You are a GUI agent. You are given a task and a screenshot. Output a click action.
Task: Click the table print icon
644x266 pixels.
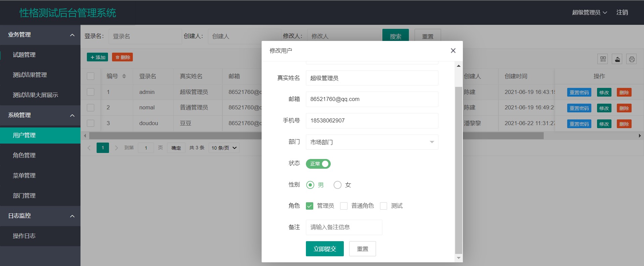point(632,59)
